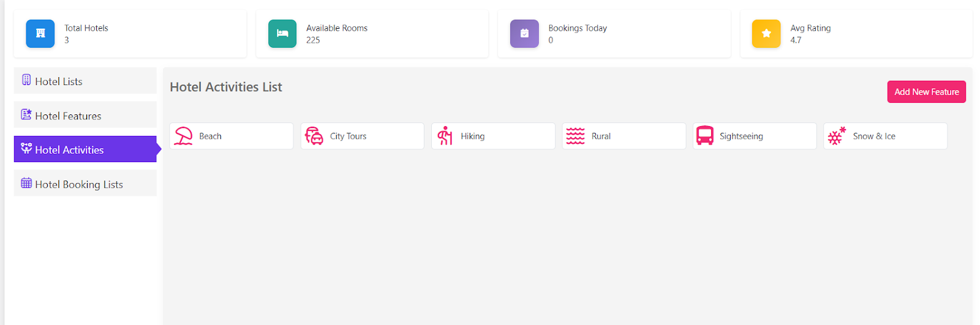
Task: Click the Hotel Booking Lists calendar icon
Action: pos(26,183)
